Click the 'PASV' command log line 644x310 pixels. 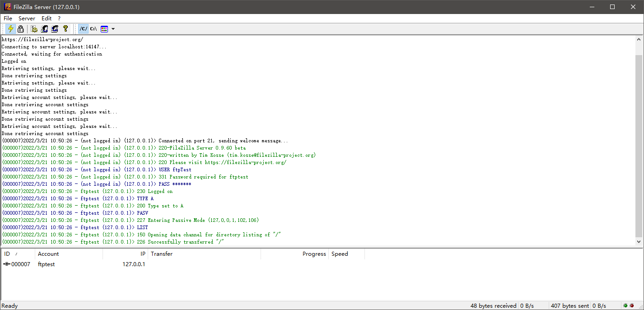click(75, 213)
